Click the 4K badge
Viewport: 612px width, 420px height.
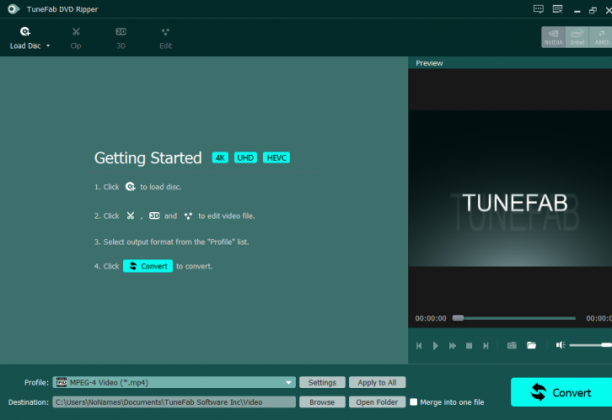click(x=220, y=158)
